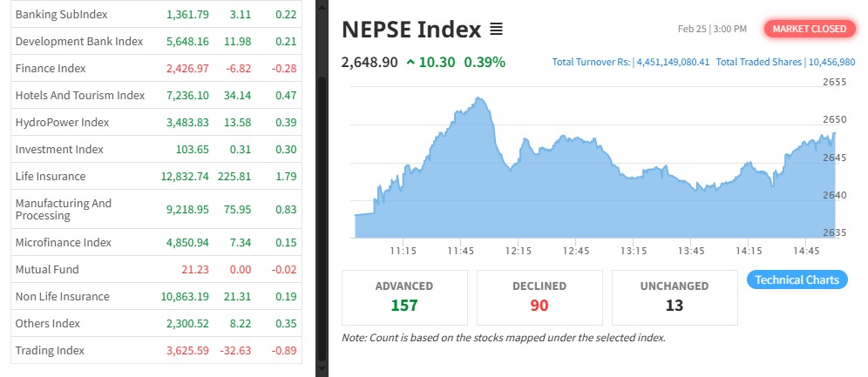The image size is (868, 377).
Task: Pick the Life Insurance index row
Action: [x=51, y=177]
